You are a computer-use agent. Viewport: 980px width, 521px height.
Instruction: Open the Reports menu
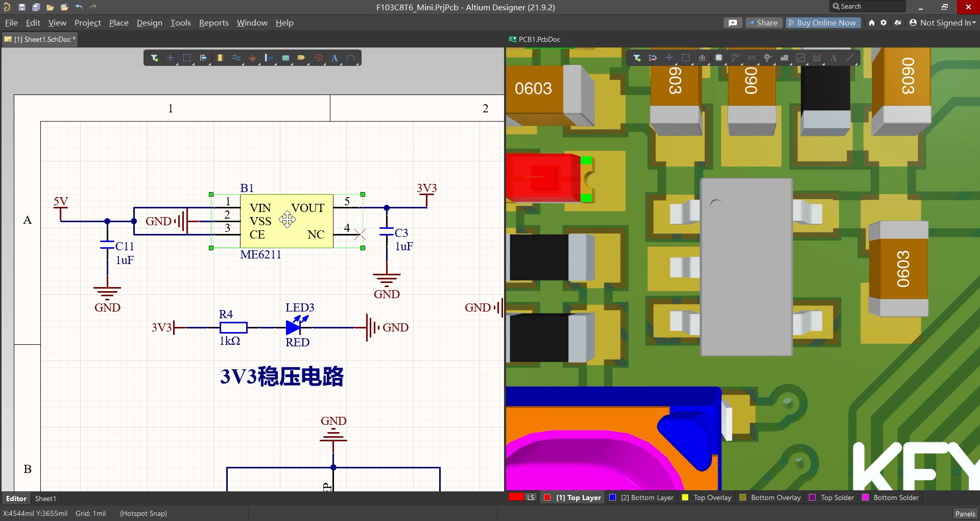214,22
